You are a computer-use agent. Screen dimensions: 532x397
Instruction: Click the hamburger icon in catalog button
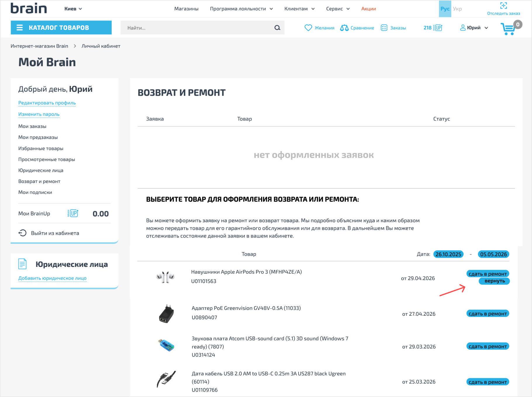pos(20,27)
